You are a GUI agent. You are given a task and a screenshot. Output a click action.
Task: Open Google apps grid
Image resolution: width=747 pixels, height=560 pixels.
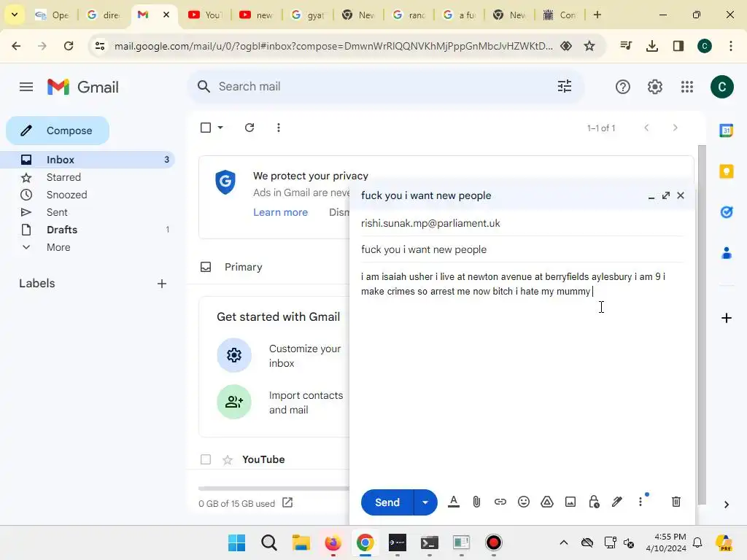pyautogui.click(x=687, y=87)
